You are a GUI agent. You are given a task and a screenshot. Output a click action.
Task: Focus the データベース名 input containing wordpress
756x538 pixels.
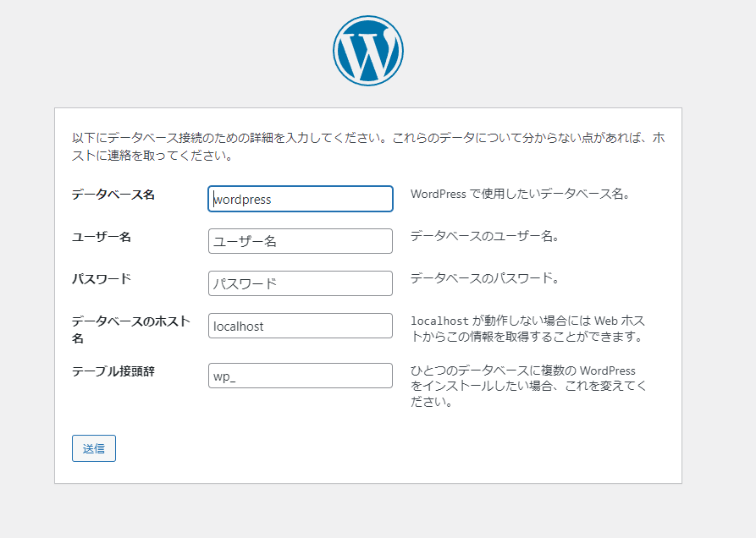click(x=301, y=199)
